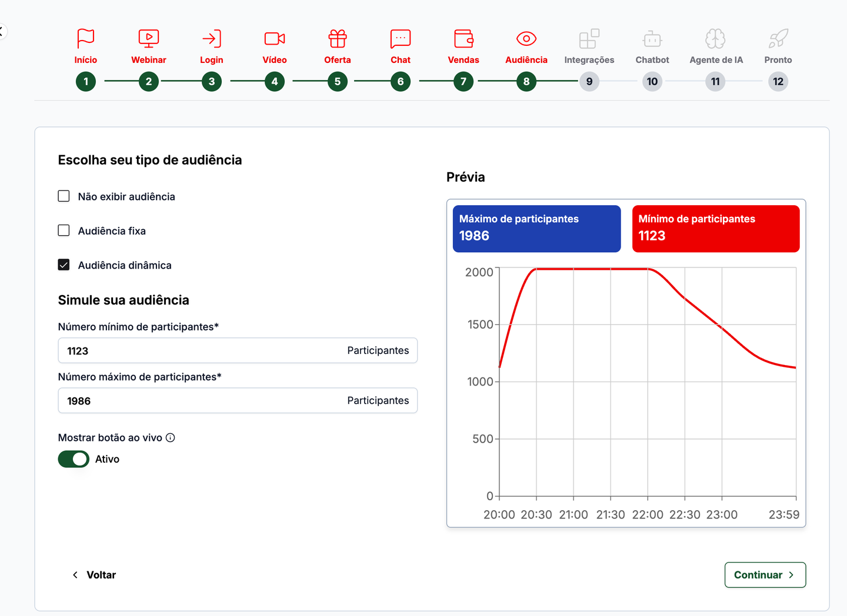The height and width of the screenshot is (616, 847).
Task: Go back with the Voltar button
Action: click(x=94, y=575)
